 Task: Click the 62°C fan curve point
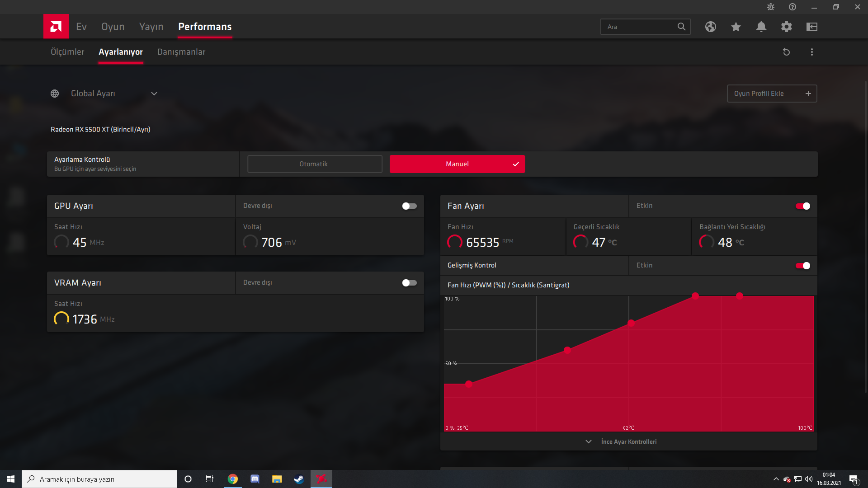[631, 323]
